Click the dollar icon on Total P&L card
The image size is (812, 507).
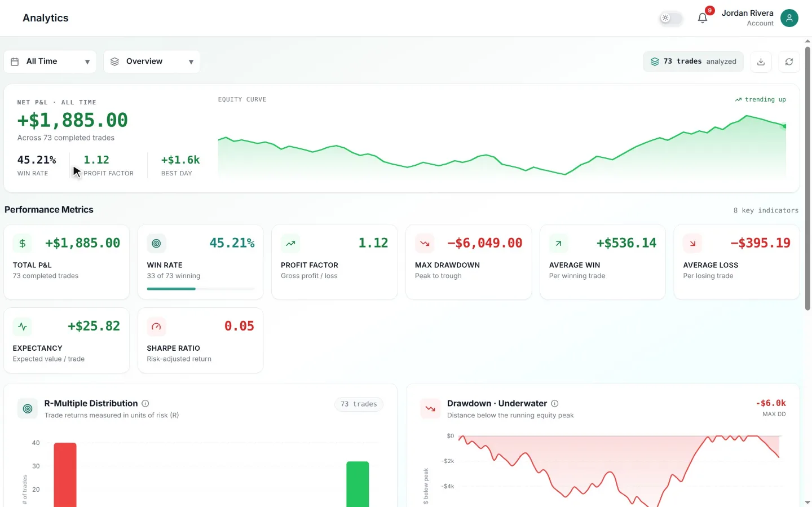tap(23, 243)
